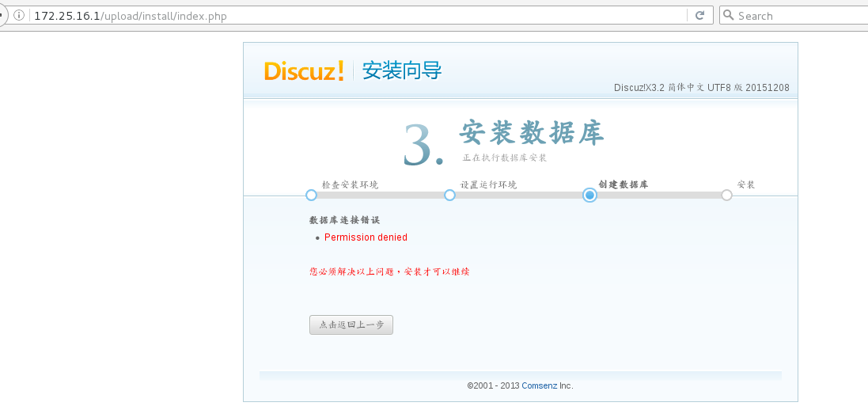Screen dimensions: 868x410
Task: Click the 数据库连接错误 heading
Action: (x=344, y=220)
